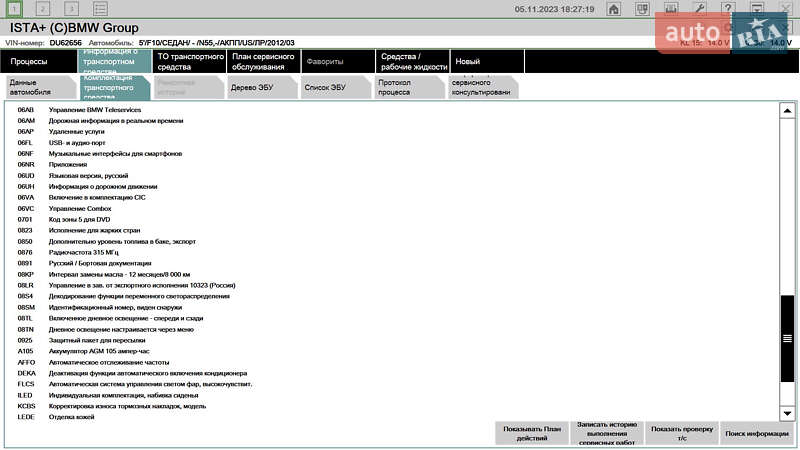Click the Поиск информации button

tap(756, 433)
